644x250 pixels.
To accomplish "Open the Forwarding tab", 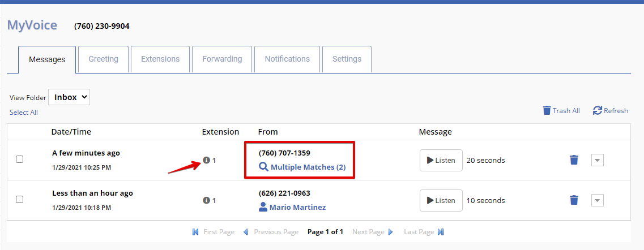I will pyautogui.click(x=222, y=59).
